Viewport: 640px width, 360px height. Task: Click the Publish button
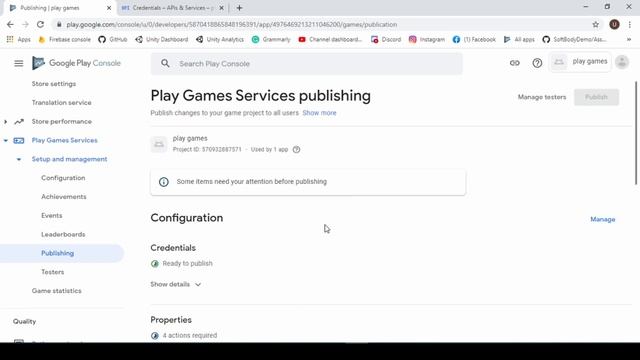(596, 97)
